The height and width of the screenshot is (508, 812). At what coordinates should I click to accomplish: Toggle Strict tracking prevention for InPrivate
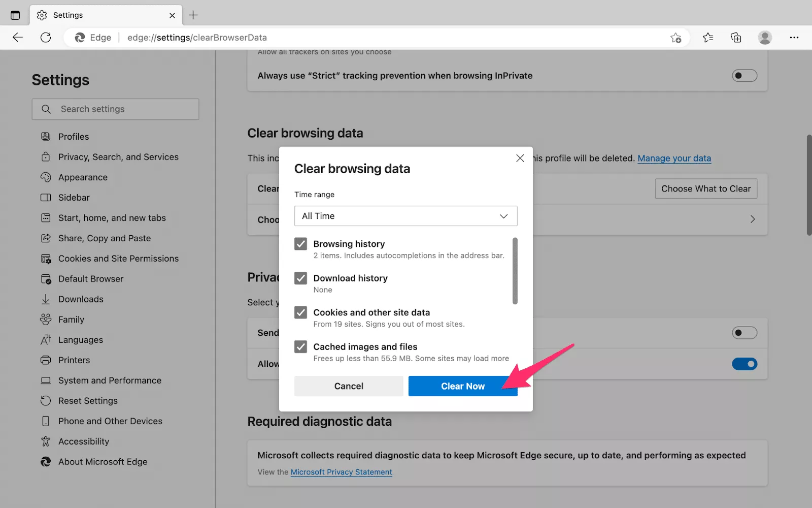point(745,76)
